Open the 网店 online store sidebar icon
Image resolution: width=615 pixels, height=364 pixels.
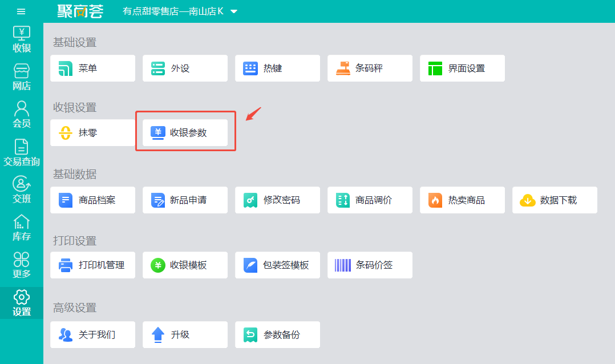[22, 77]
